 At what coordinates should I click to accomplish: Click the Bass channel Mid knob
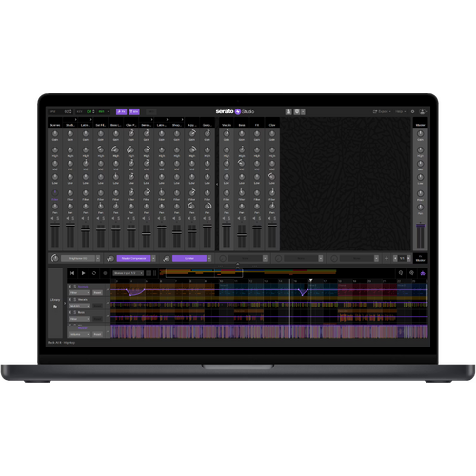click(242, 163)
